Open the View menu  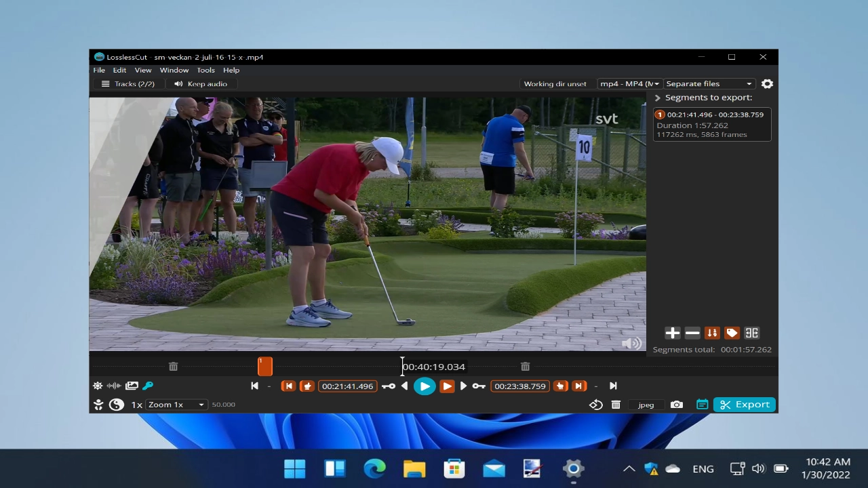click(143, 70)
